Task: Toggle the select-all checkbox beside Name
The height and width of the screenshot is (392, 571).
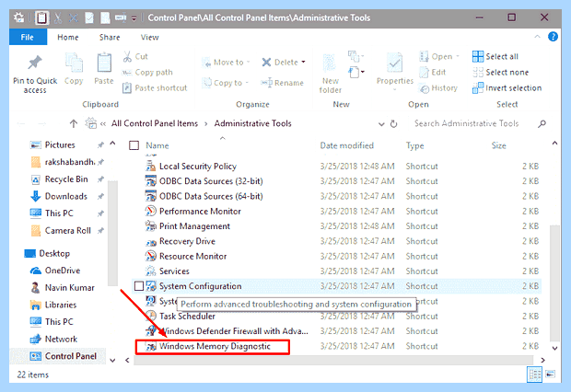Action: tap(134, 145)
